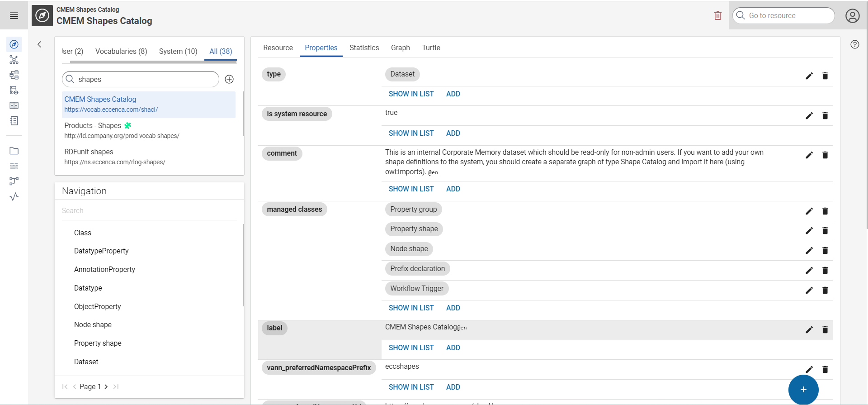Screen dimensions: 868x405
Task: Select Products - Shapes graph
Action: 93,126
